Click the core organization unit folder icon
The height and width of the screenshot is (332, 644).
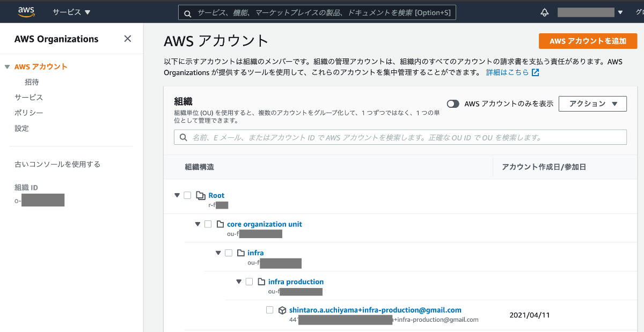click(x=221, y=224)
